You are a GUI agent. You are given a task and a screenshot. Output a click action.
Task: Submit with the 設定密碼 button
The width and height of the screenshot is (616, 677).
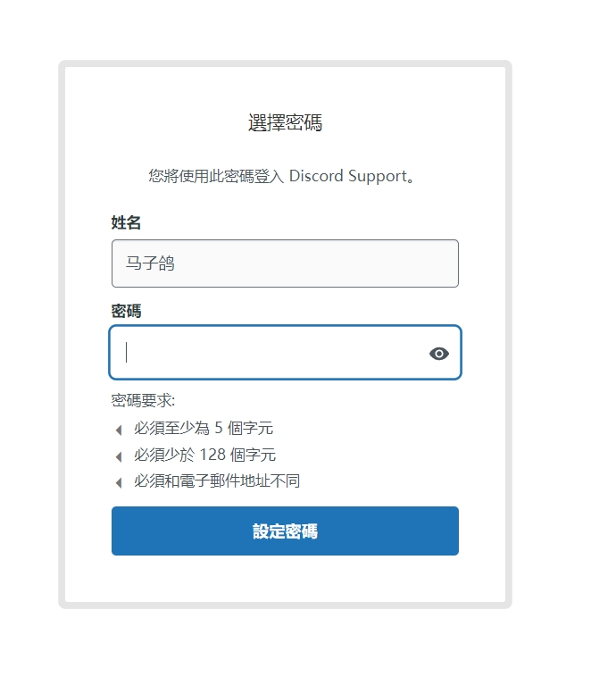pos(285,531)
